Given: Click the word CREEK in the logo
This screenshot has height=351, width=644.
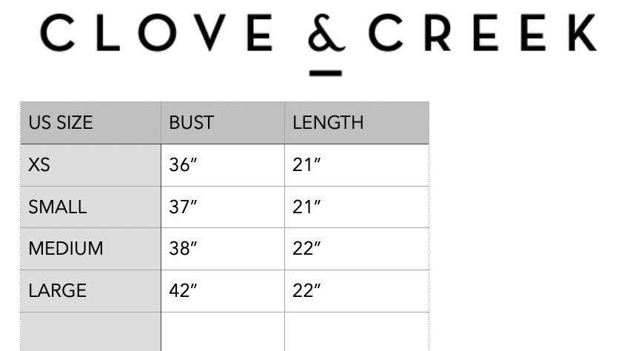Looking at the screenshot, I should click(483, 33).
